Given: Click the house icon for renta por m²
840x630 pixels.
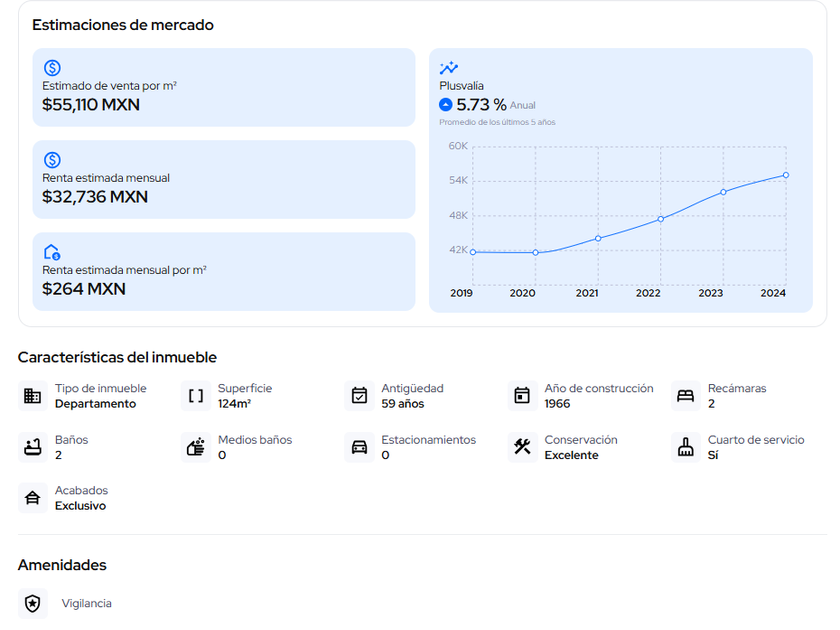Looking at the screenshot, I should 52,252.
